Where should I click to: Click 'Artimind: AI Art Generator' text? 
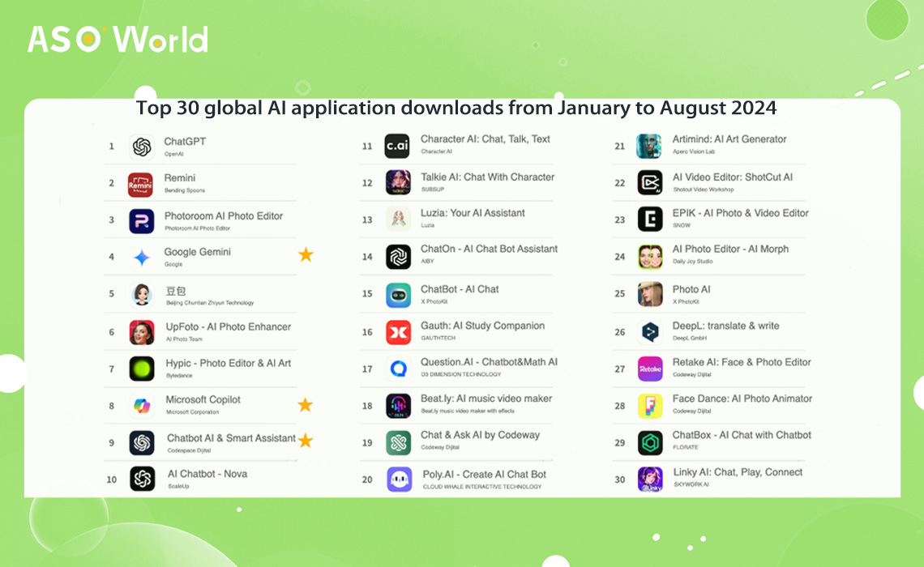(x=729, y=139)
